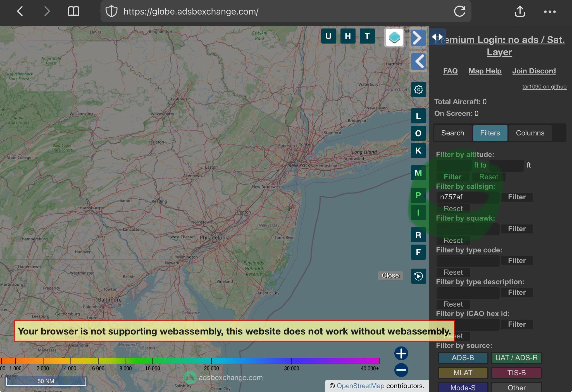Image resolution: width=572 pixels, height=392 pixels.
Task: Open tar1090 on github link
Action: pos(544,87)
